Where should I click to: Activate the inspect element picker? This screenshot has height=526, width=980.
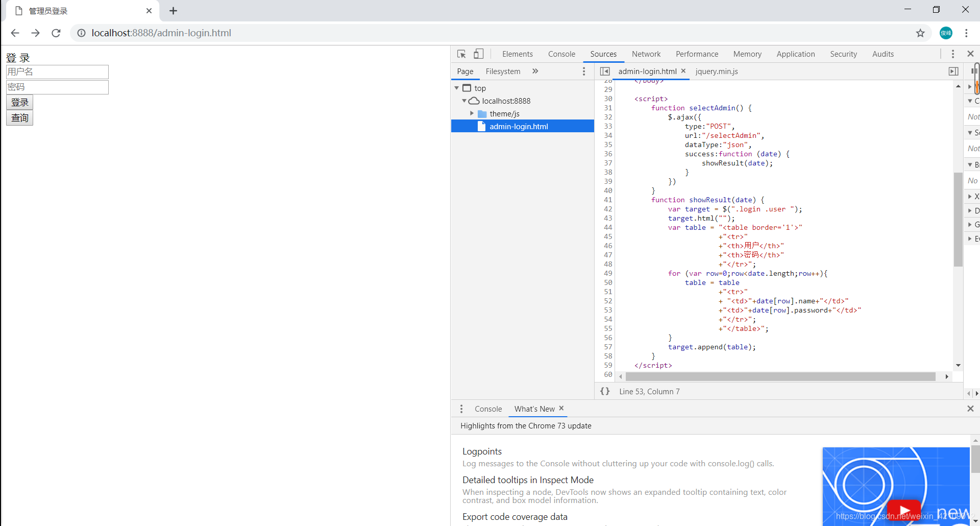coord(461,54)
